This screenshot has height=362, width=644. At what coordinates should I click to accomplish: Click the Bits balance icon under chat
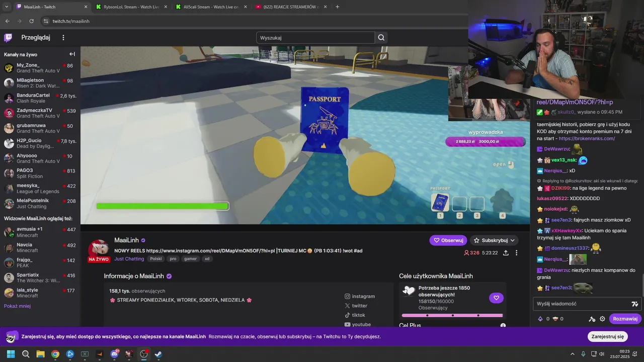540,319
